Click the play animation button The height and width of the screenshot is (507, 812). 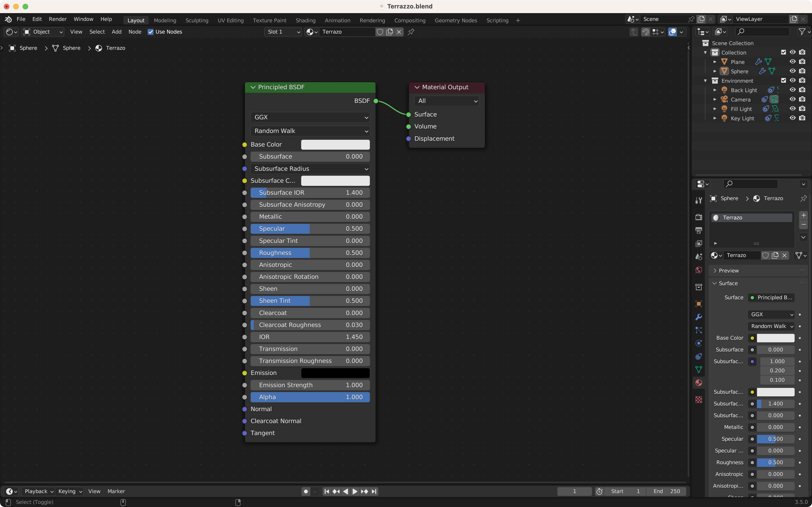pyautogui.click(x=355, y=491)
